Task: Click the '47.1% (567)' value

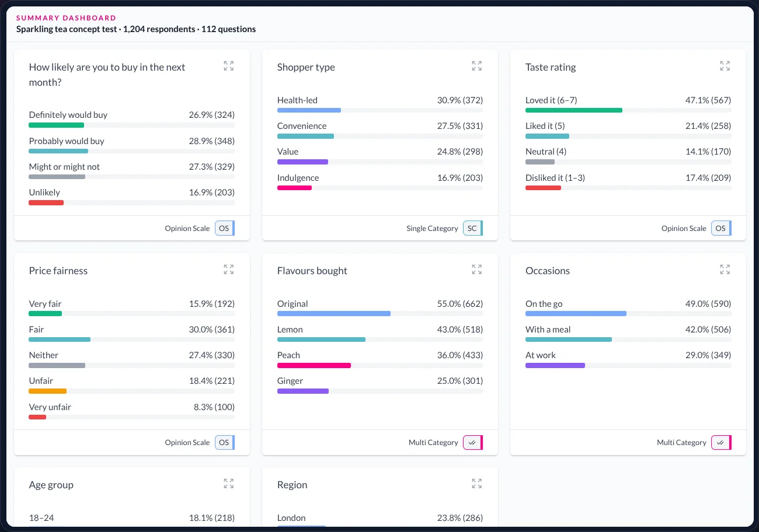Action: 708,100
